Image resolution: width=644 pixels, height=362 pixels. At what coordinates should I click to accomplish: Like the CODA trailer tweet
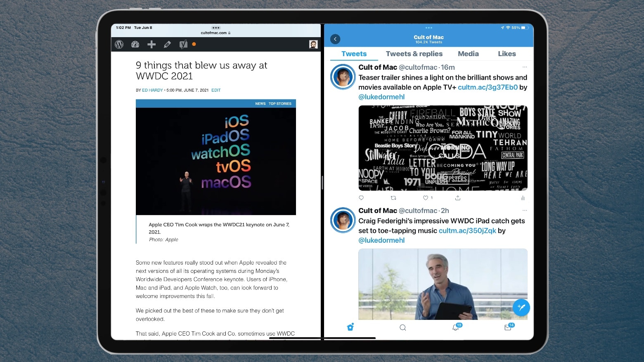click(x=425, y=198)
